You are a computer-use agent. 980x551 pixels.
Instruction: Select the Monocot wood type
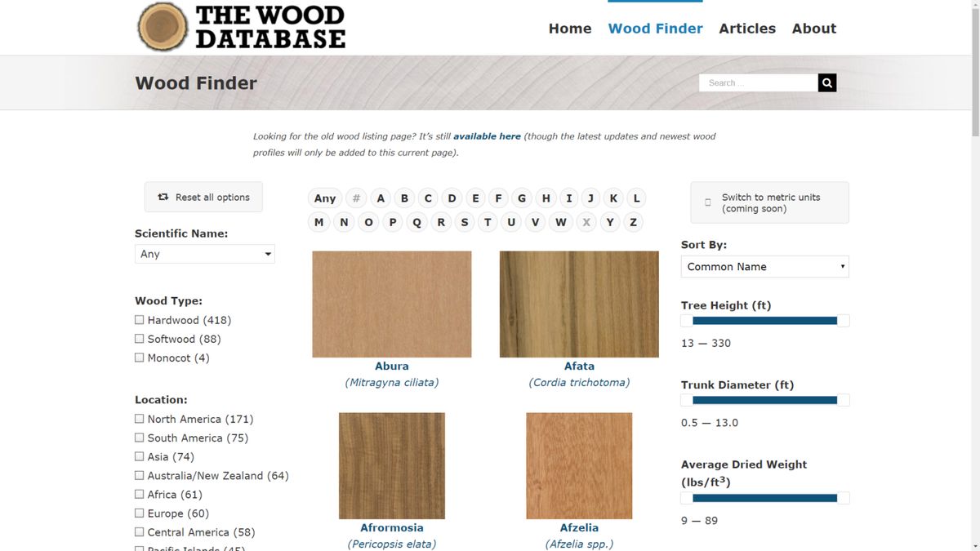click(139, 357)
